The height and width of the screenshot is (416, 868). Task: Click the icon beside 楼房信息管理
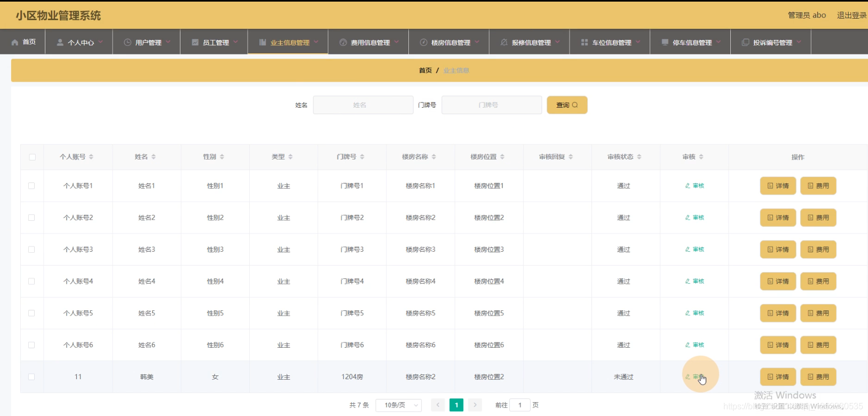tap(423, 42)
